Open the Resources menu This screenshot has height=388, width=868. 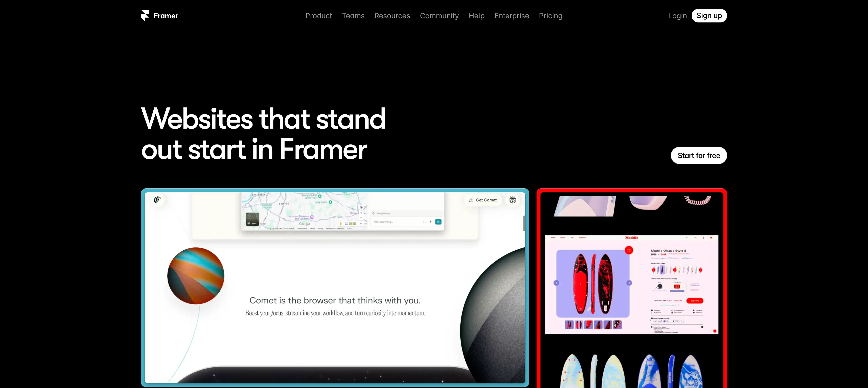(x=392, y=16)
